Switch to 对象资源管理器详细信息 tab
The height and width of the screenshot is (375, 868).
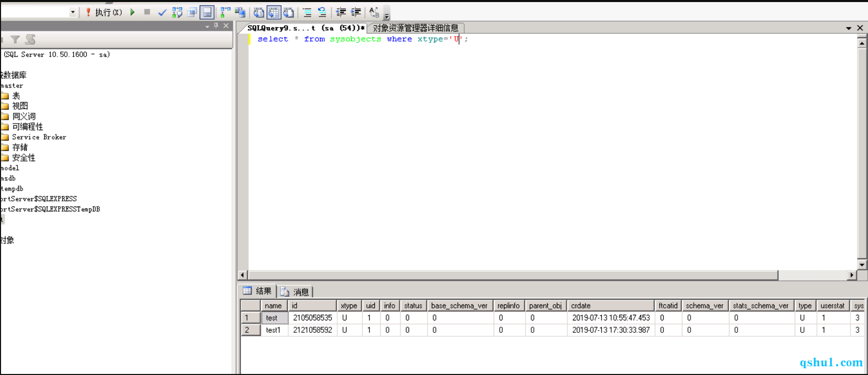416,28
